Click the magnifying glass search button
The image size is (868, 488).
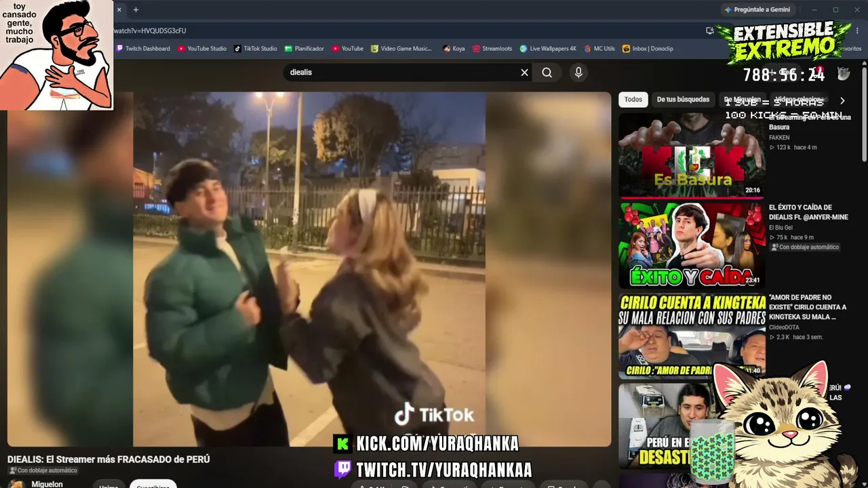[x=547, y=73]
